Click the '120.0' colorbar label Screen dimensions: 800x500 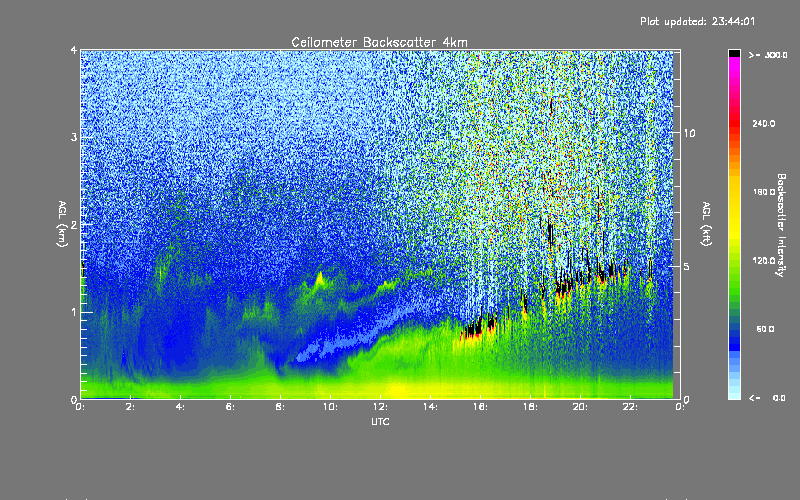coord(764,260)
